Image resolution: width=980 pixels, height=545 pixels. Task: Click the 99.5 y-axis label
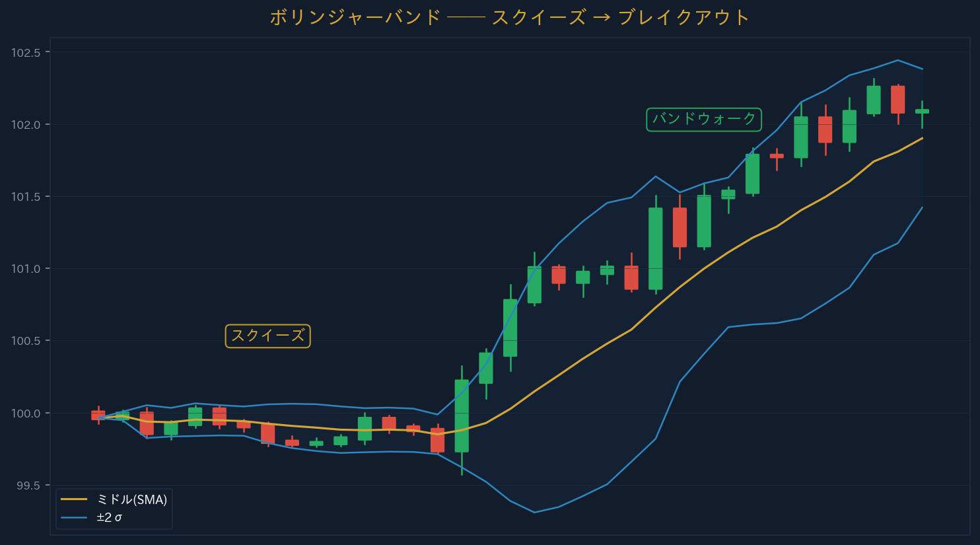click(x=28, y=486)
